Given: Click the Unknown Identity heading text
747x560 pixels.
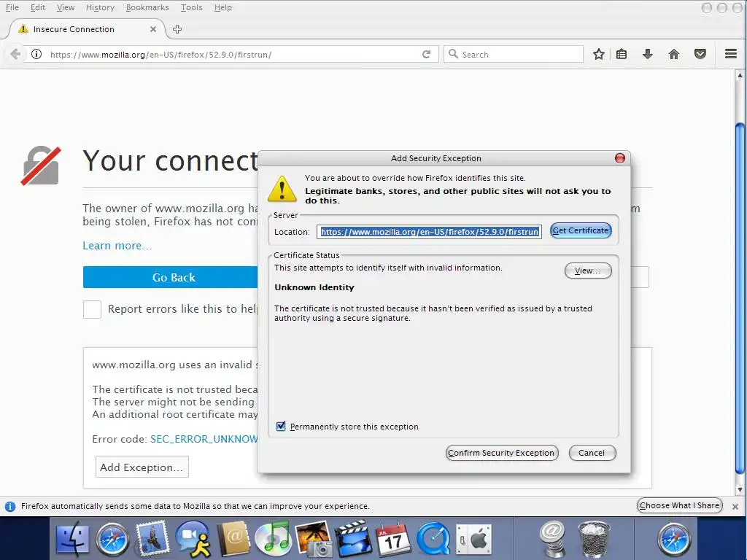Looking at the screenshot, I should 314,287.
